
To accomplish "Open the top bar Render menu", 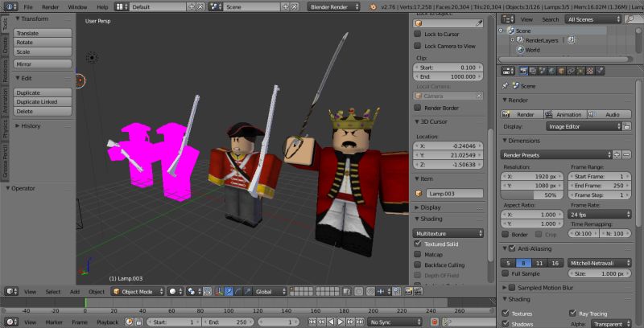I will [50, 7].
